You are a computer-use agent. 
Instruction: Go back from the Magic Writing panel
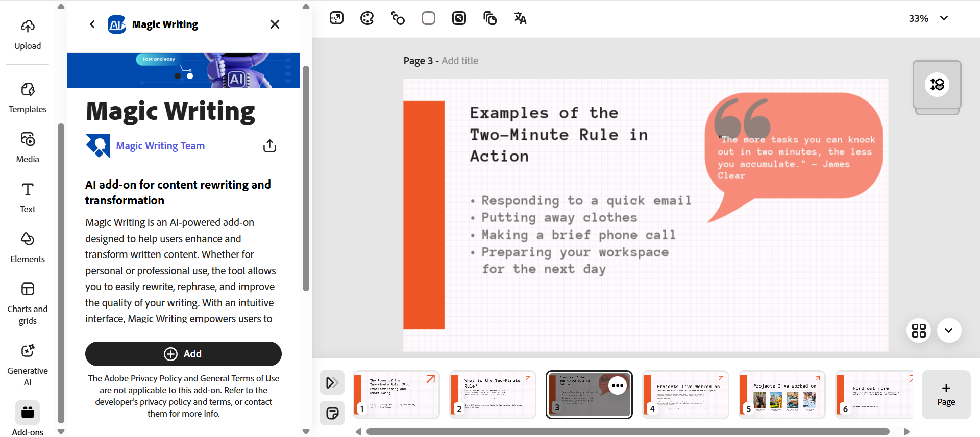[x=92, y=24]
